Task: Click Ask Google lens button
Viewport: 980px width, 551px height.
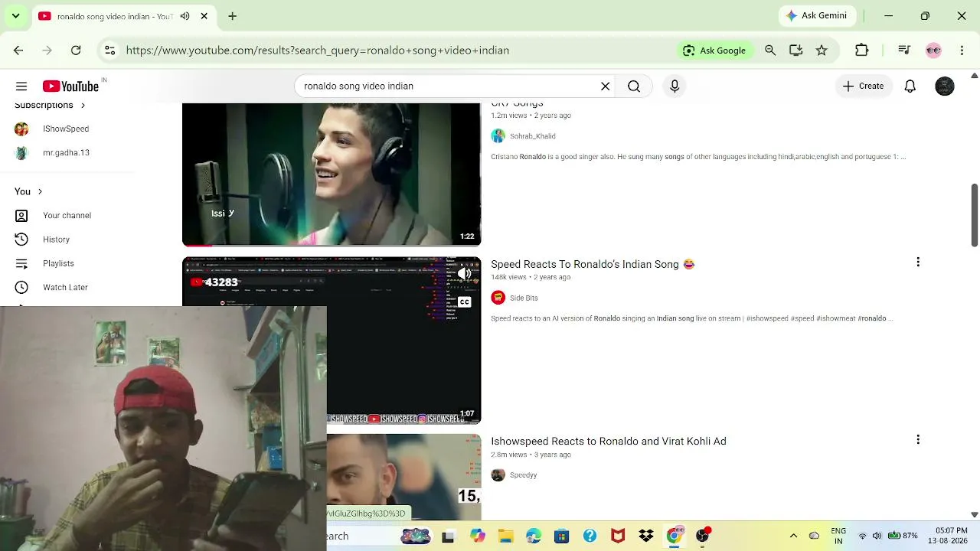Action: click(714, 51)
